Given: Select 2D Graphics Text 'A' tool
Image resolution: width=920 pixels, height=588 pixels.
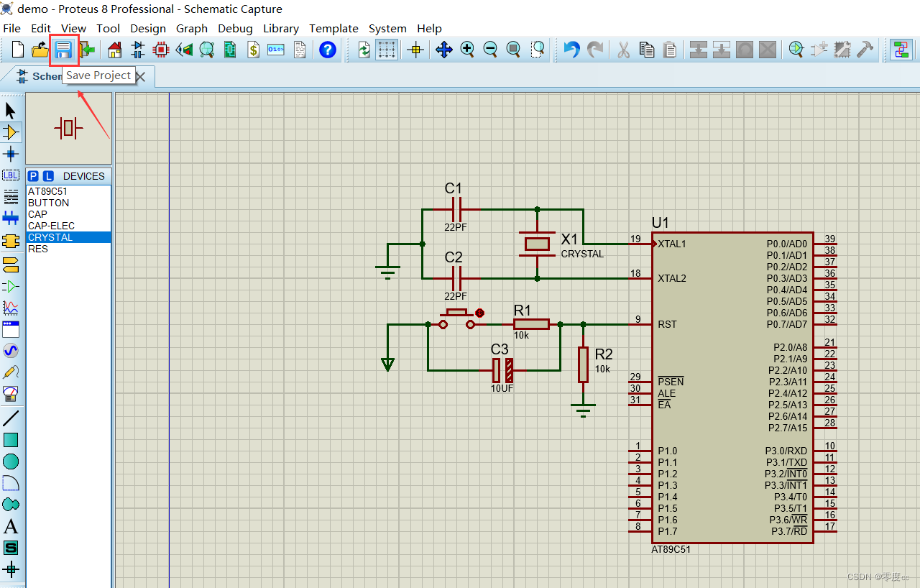Looking at the screenshot, I should click(x=11, y=526).
